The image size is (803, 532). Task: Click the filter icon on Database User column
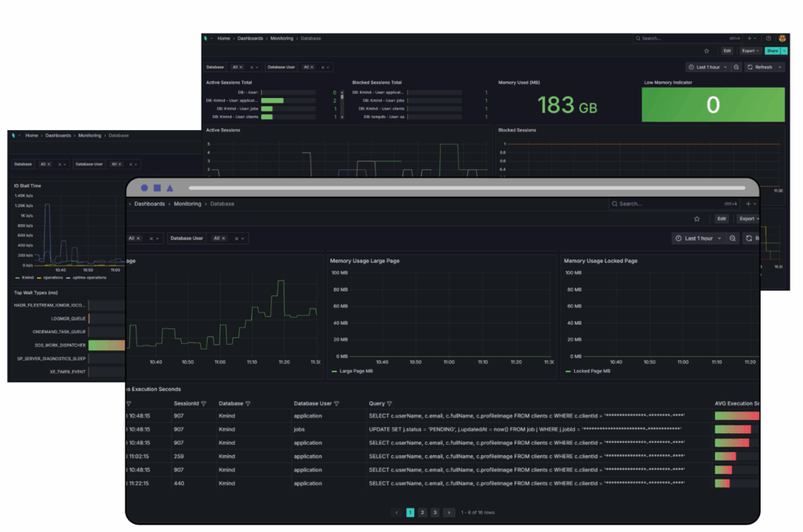click(336, 404)
